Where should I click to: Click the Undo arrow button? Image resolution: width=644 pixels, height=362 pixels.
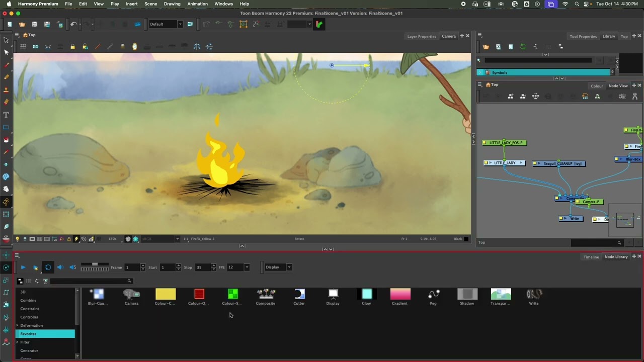tap(73, 24)
